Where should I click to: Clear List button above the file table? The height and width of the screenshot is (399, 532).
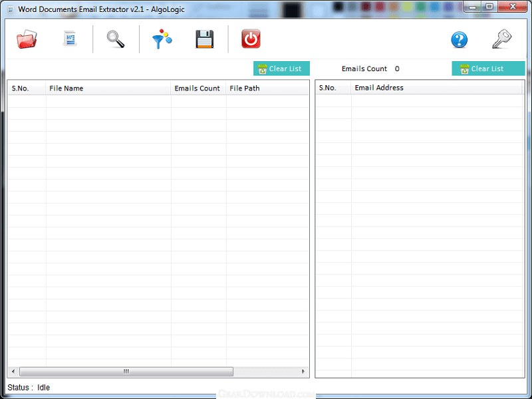[x=281, y=68]
